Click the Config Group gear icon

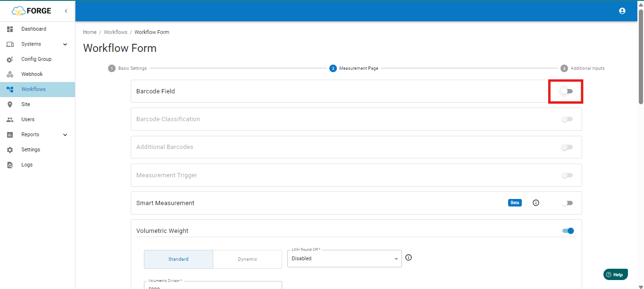pyautogui.click(x=10, y=59)
